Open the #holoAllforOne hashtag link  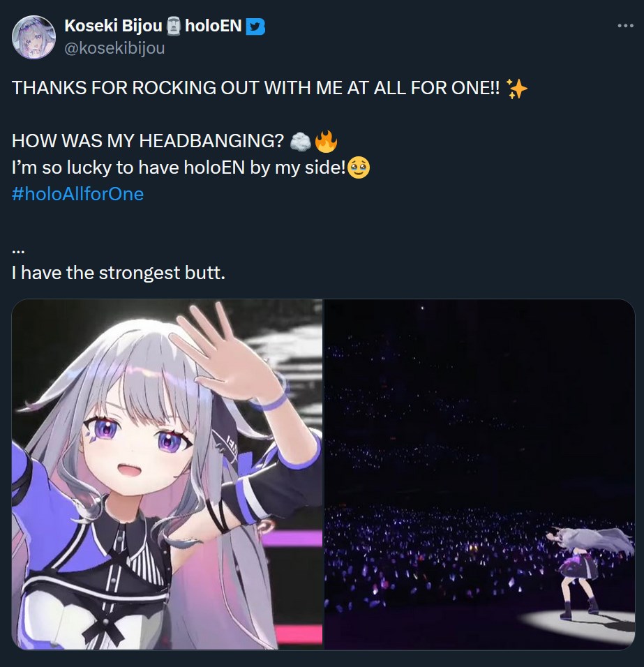pos(78,194)
